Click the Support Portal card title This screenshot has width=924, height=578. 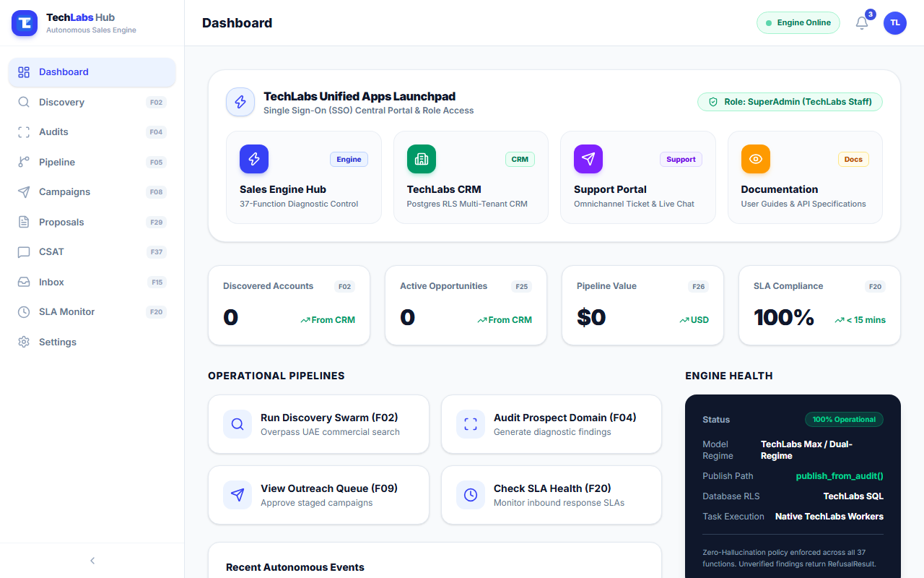pos(610,189)
